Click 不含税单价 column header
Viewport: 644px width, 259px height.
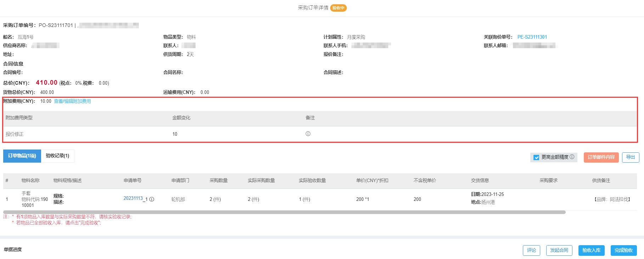(425, 180)
